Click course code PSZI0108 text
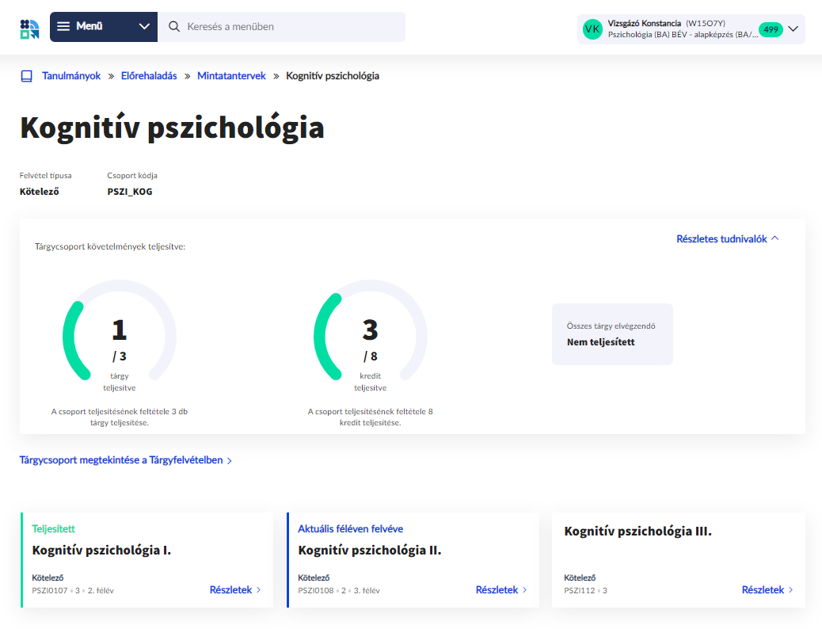 point(316,590)
